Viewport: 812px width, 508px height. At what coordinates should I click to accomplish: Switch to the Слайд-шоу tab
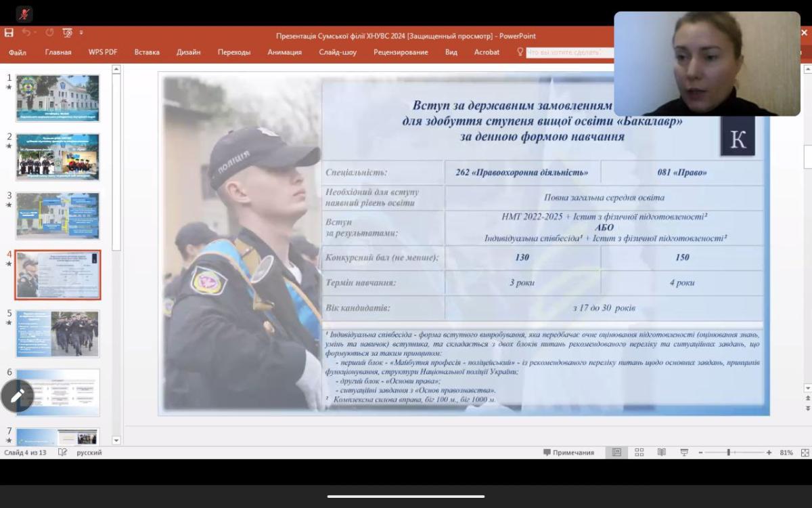point(338,52)
